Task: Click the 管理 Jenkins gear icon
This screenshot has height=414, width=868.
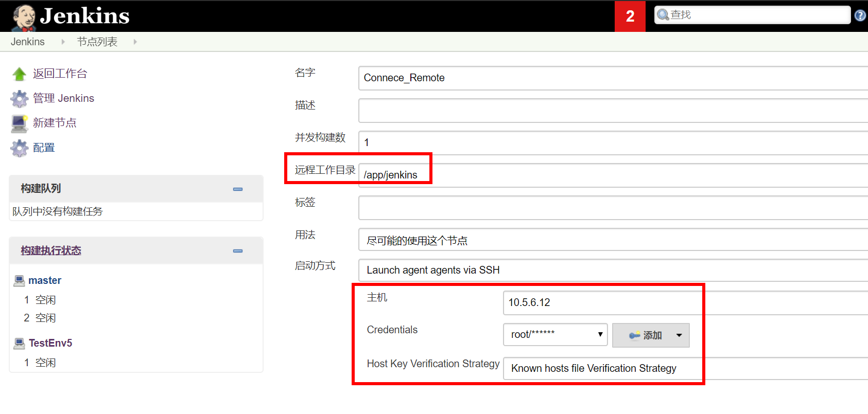Action: coord(20,98)
